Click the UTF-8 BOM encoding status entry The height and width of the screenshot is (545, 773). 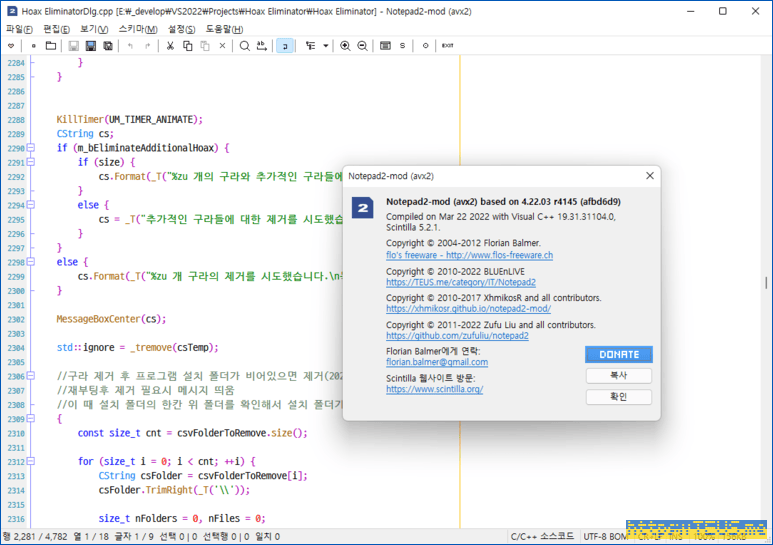click(605, 537)
